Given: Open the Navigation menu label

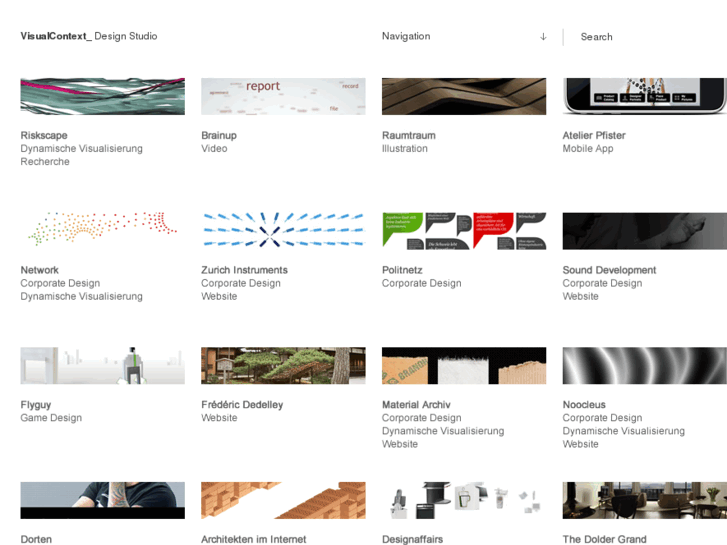Looking at the screenshot, I should (x=406, y=36).
